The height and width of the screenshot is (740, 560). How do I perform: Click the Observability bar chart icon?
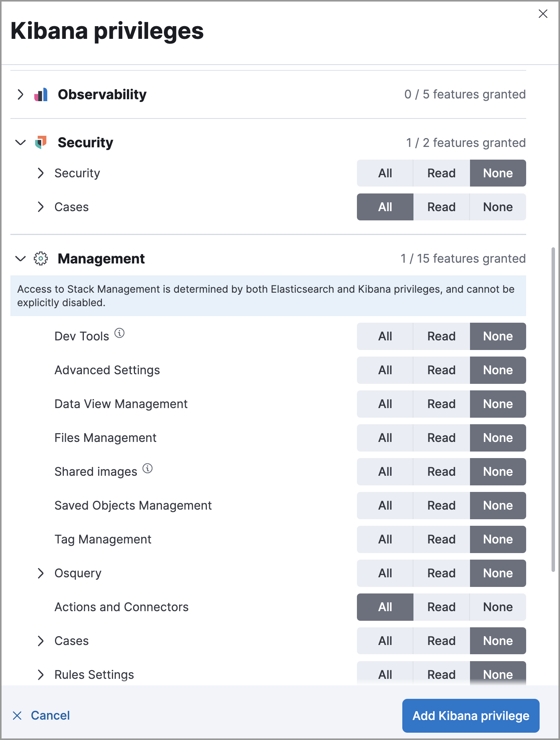point(41,95)
